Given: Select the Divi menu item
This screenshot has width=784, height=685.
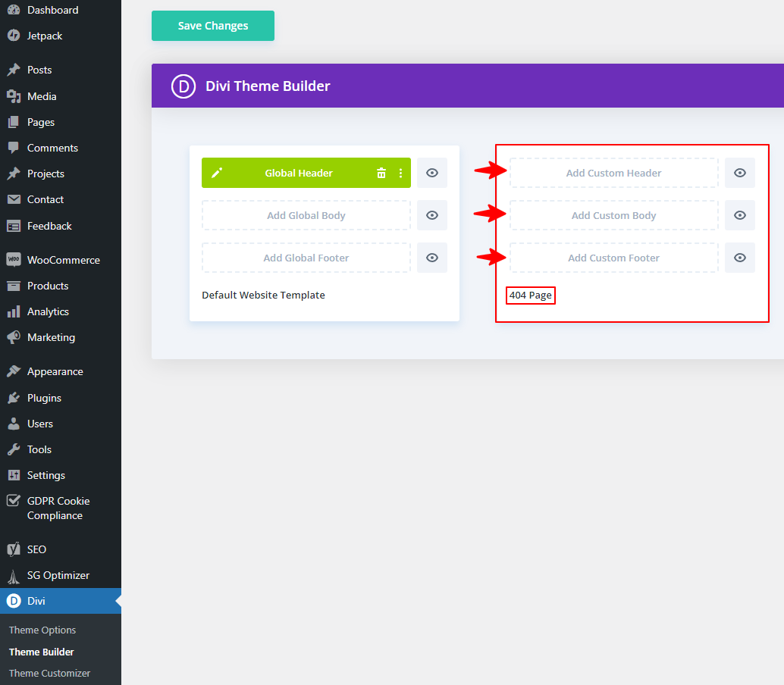Looking at the screenshot, I should pos(61,601).
